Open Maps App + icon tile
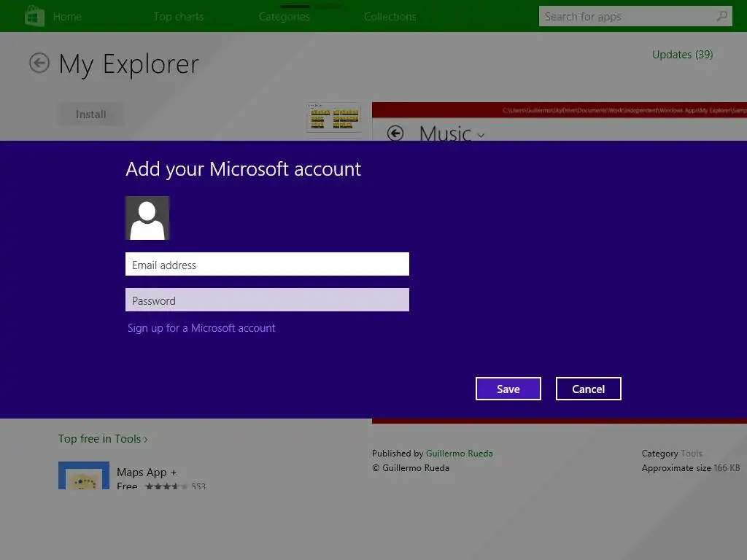 click(84, 475)
